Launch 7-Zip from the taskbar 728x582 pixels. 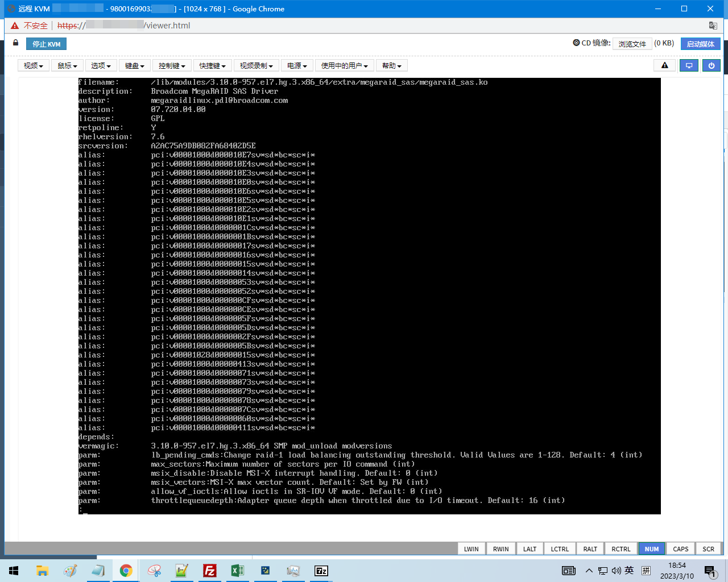[321, 571]
